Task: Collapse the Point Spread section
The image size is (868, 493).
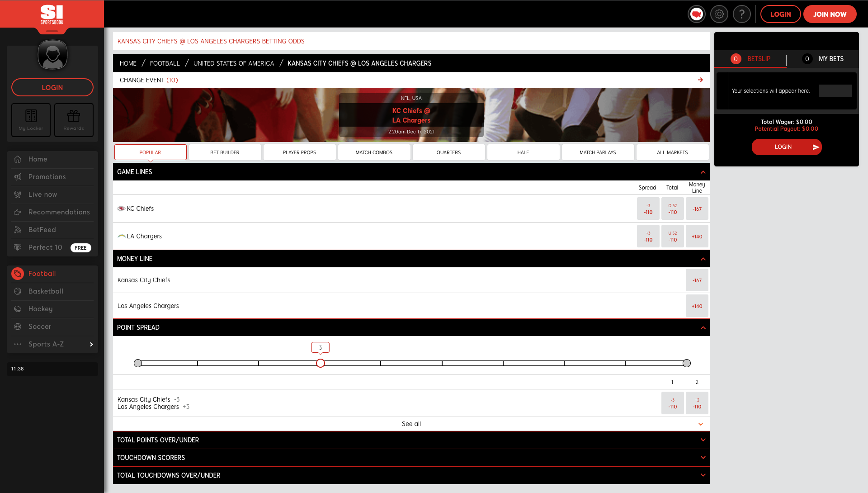Action: [703, 327]
